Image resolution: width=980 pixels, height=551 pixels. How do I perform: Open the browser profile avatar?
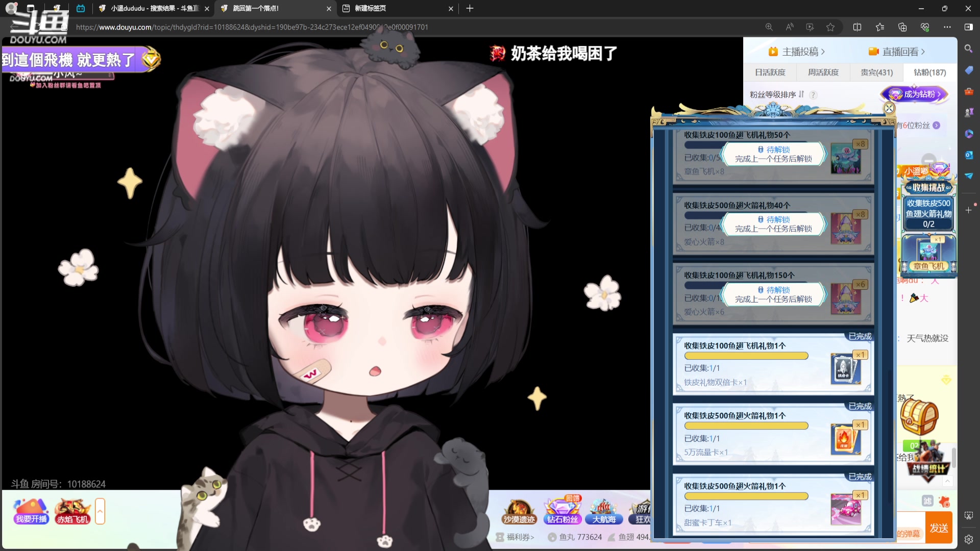pyautogui.click(x=11, y=8)
